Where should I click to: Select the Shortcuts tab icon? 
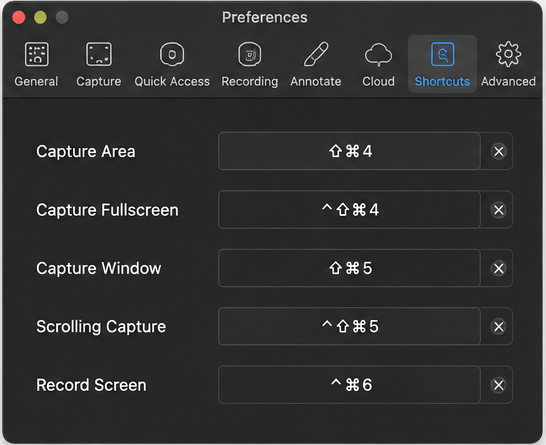pyautogui.click(x=442, y=54)
